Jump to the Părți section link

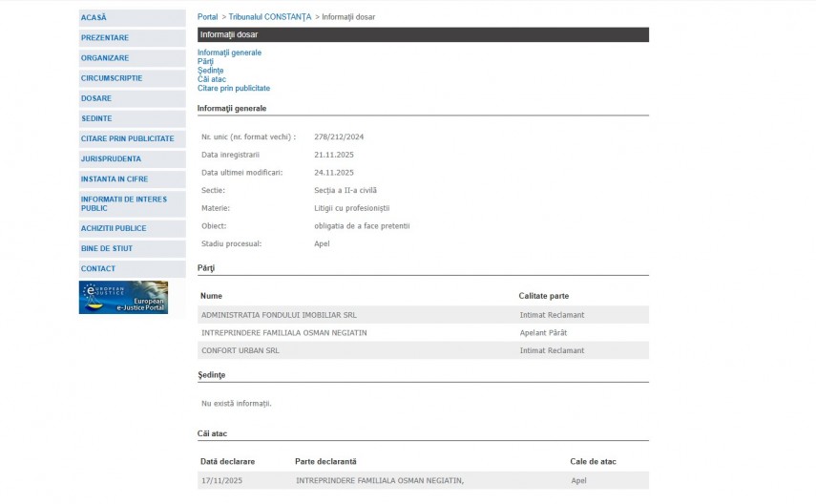point(205,61)
